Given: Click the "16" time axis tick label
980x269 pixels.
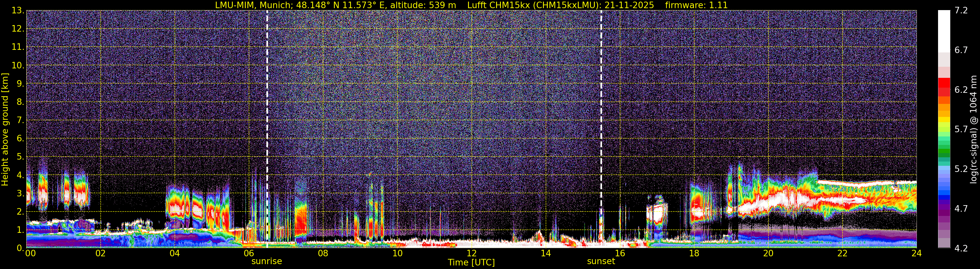Looking at the screenshot, I should point(620,253).
